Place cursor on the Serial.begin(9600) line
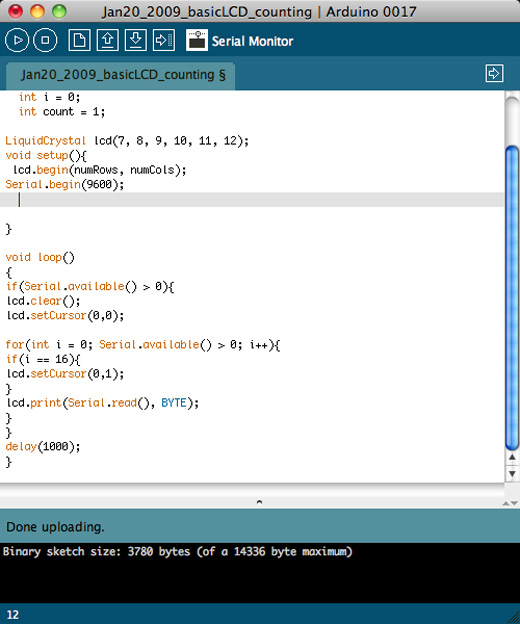The height and width of the screenshot is (624, 520). (64, 185)
